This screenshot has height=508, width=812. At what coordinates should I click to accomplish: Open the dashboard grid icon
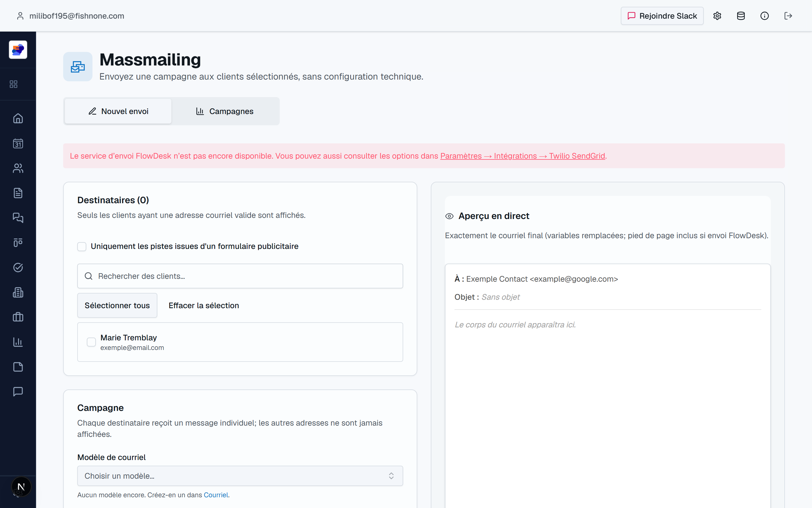(14, 84)
